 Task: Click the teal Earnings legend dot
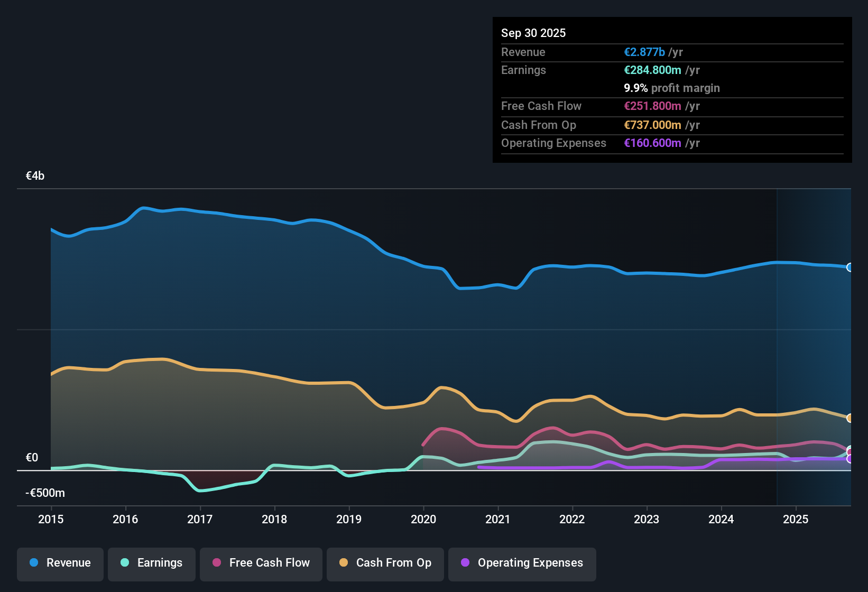pos(124,563)
